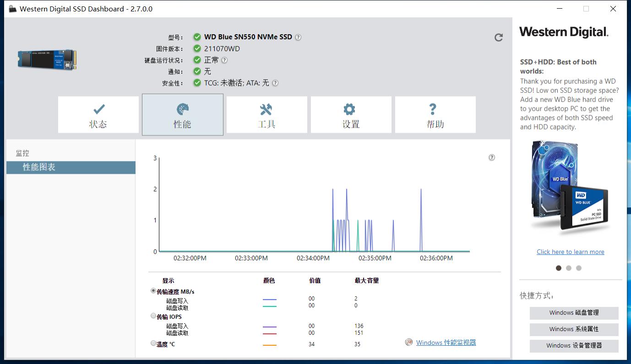
Task: Close the SSD Dashboard window
Action: [x=613, y=9]
